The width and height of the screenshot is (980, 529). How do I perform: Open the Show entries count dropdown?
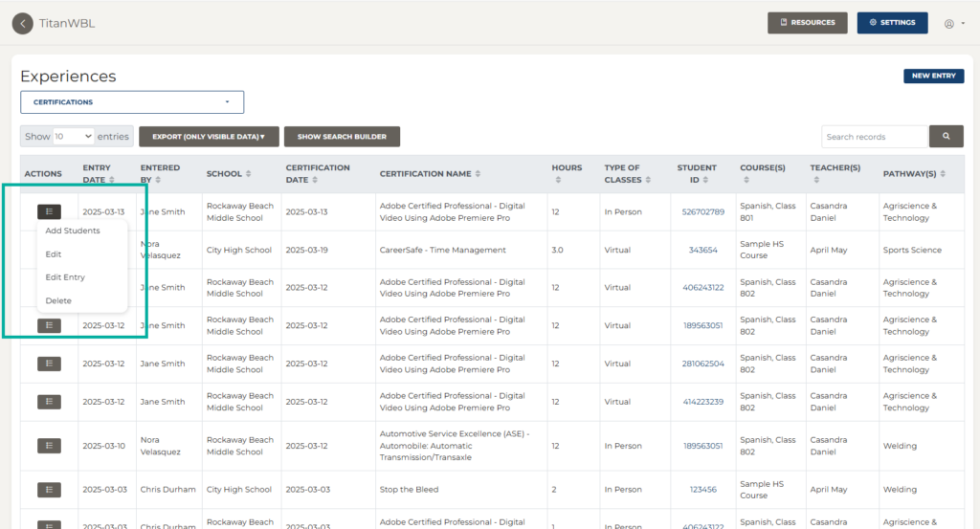[x=74, y=136]
